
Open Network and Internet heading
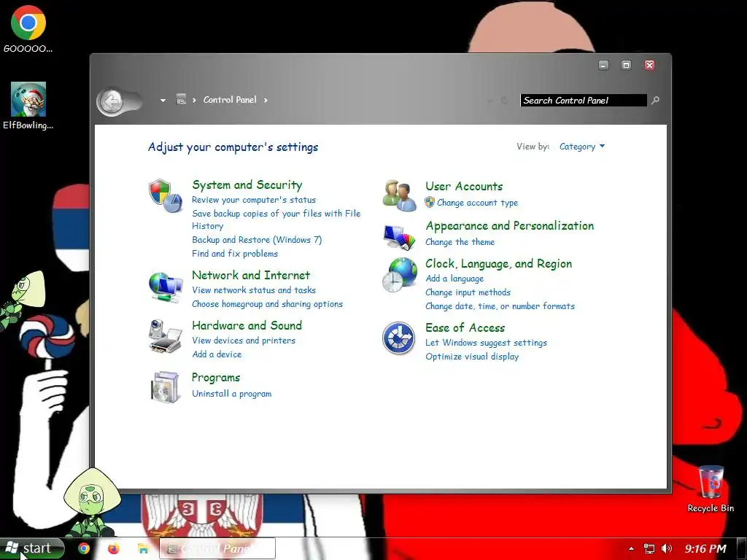251,275
